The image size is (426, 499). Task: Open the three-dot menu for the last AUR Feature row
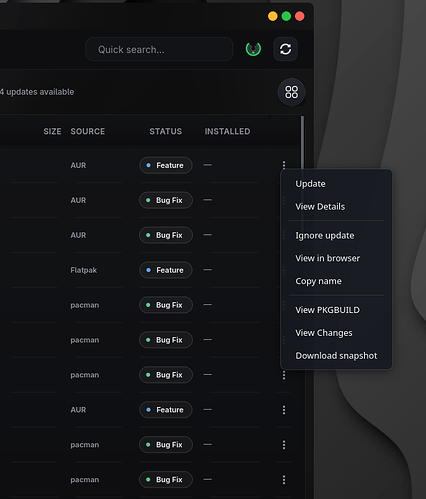point(284,410)
